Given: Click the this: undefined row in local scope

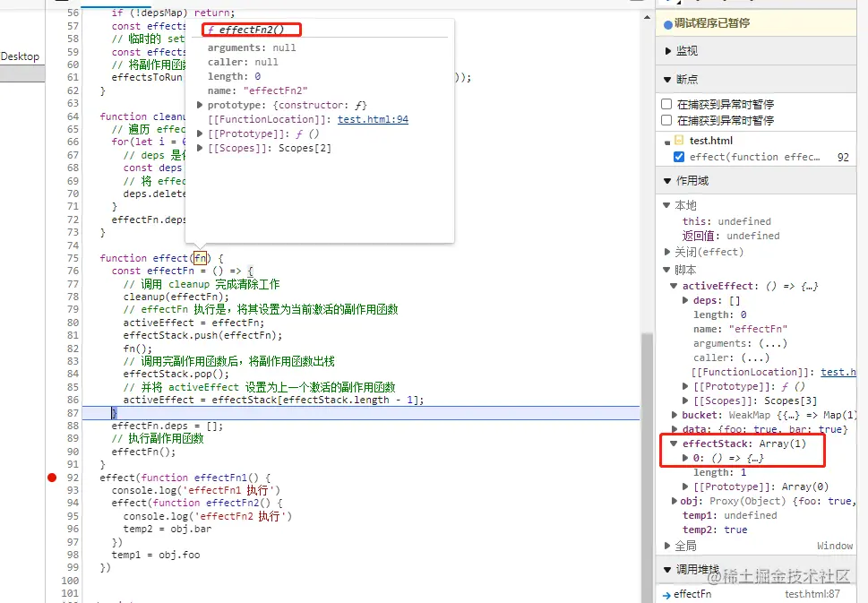Looking at the screenshot, I should point(726,221).
